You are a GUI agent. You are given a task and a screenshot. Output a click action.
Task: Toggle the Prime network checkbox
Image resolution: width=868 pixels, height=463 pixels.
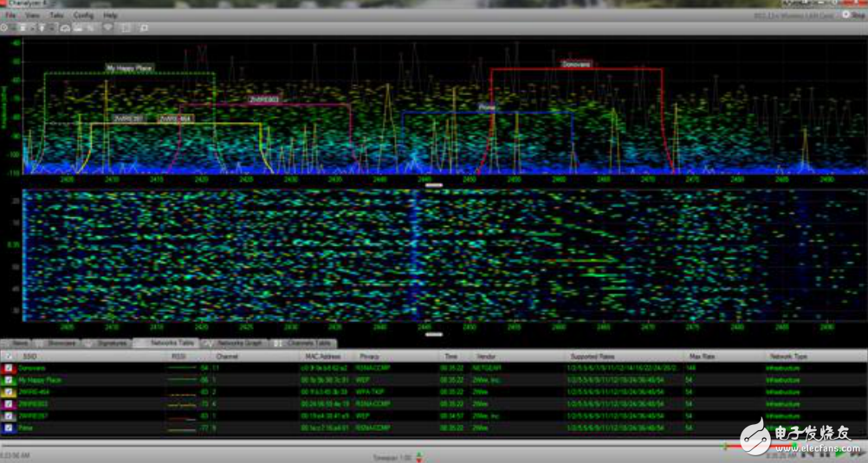[9, 428]
